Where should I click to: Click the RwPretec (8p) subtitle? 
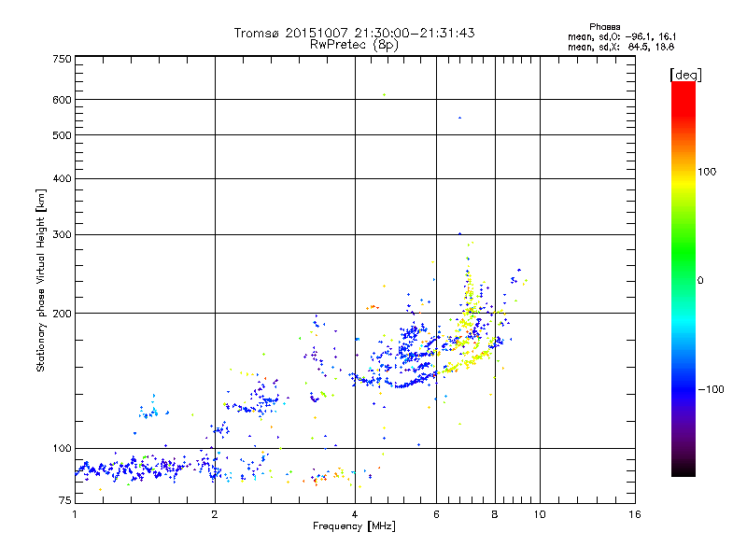pos(354,44)
